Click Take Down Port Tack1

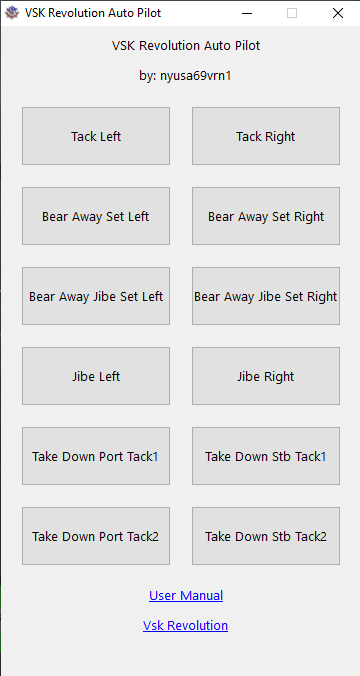click(96, 456)
